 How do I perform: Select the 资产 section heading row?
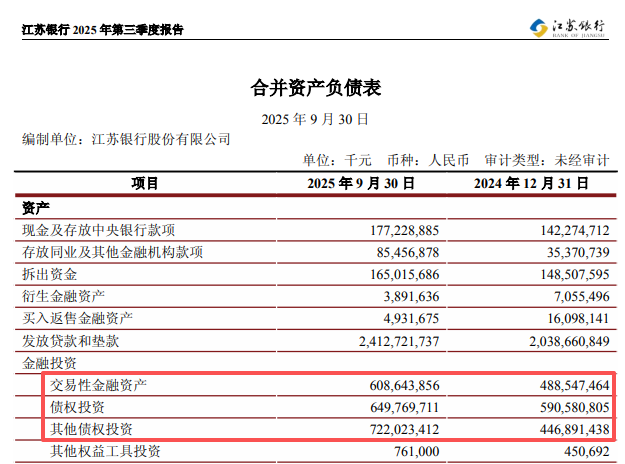point(36,208)
